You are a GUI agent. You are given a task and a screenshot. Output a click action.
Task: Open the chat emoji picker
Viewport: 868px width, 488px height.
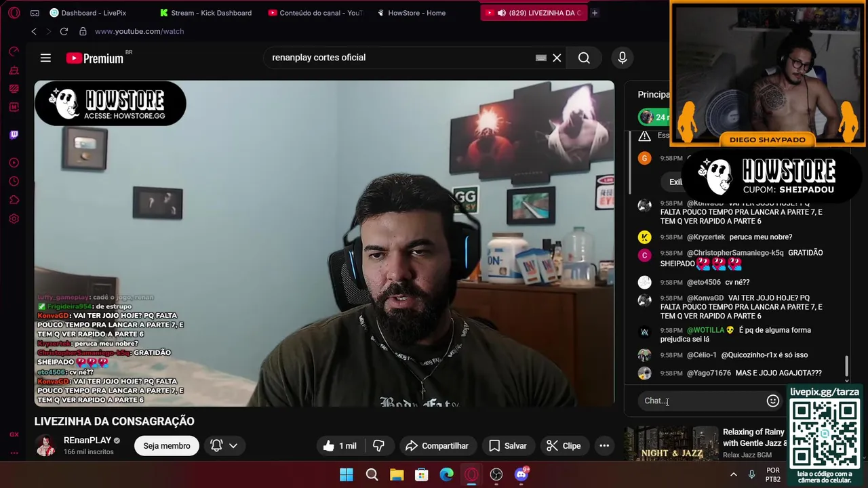pyautogui.click(x=772, y=401)
